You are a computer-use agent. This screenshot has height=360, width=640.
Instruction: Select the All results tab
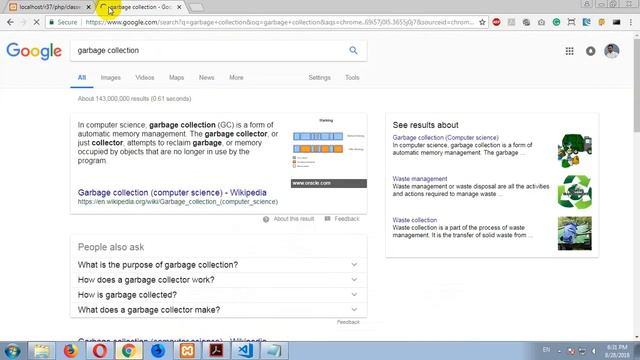click(x=82, y=78)
